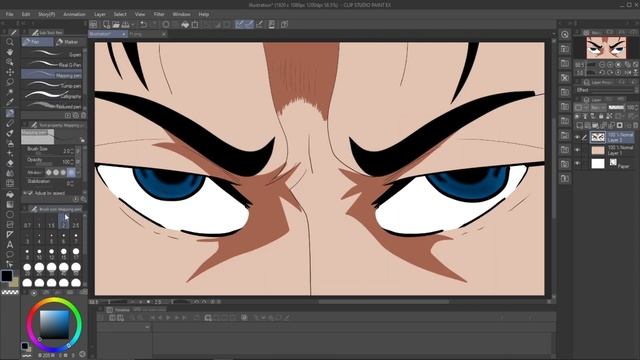Select the Move layer tool
Image resolution: width=640 pixels, height=360 pixels.
point(10,72)
